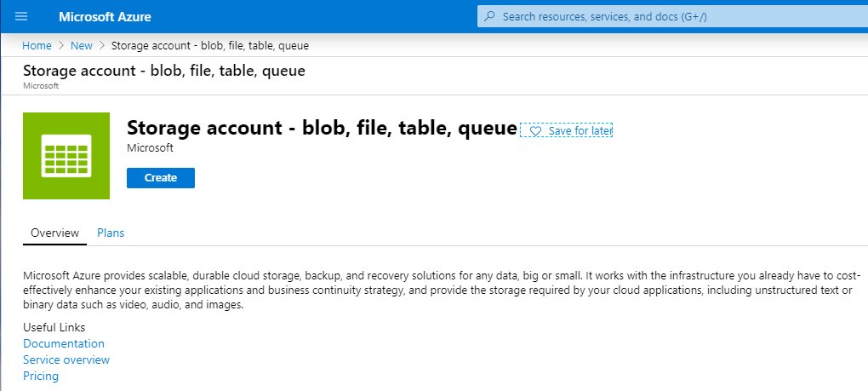Click the search magnifier icon
Image resolution: width=868 pixels, height=391 pixels.
(489, 16)
